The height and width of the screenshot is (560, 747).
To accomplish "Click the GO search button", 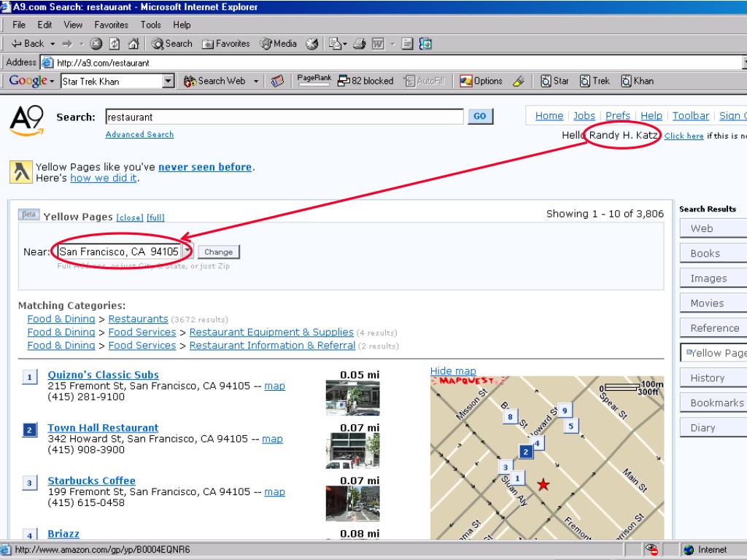I will (480, 116).
